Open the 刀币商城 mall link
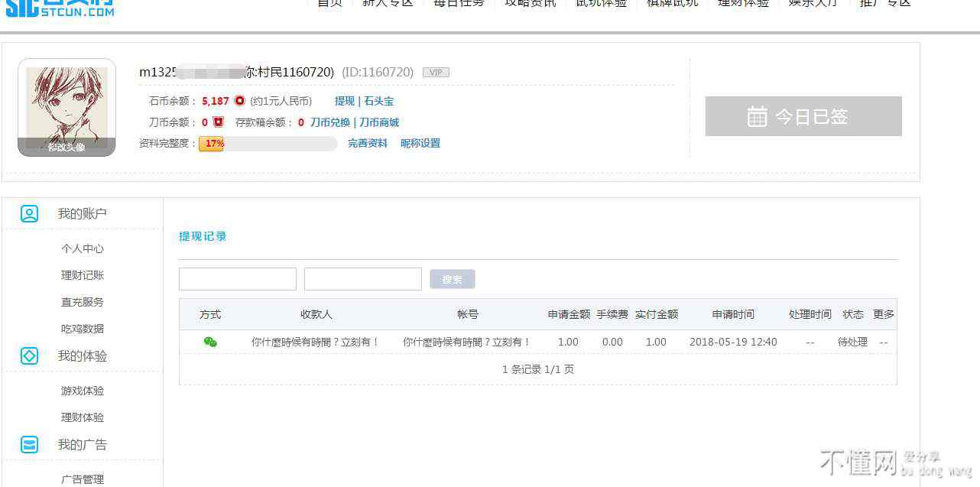This screenshot has width=980, height=487. 379,122
